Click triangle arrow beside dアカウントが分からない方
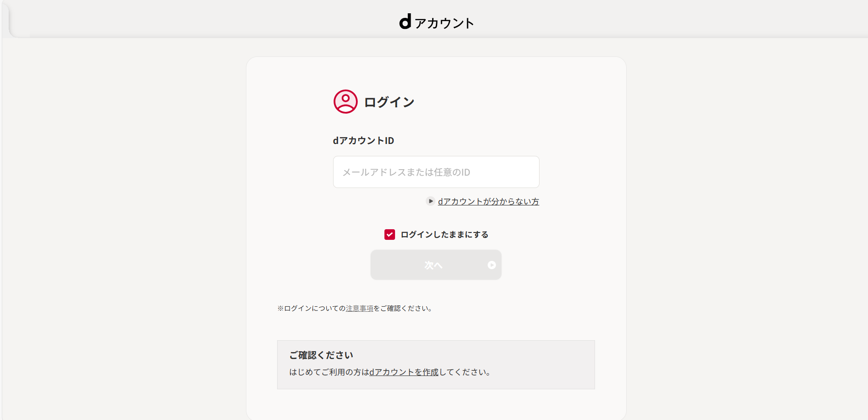 (430, 201)
